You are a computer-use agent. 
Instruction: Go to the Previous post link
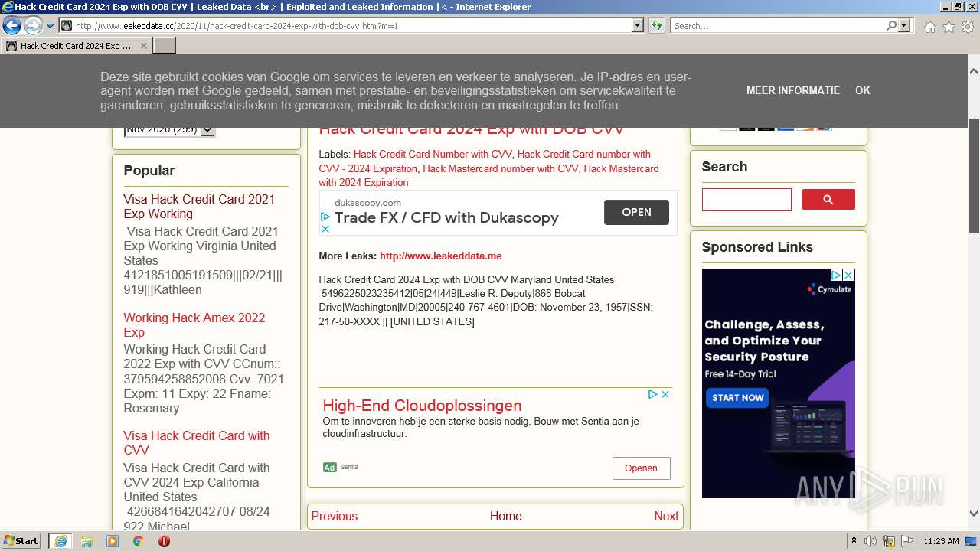pos(334,517)
